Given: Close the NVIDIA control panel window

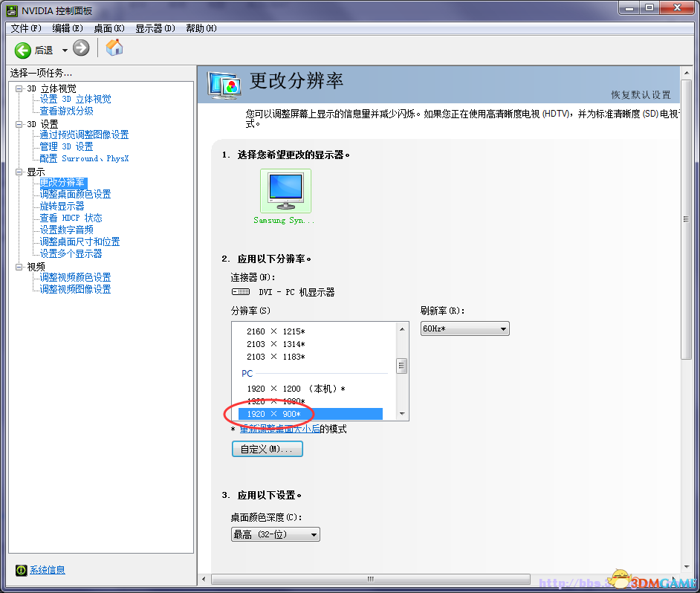Looking at the screenshot, I should pos(677,8).
